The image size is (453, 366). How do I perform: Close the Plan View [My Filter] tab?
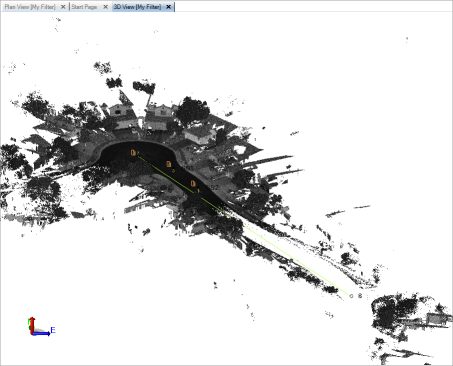tap(63, 7)
